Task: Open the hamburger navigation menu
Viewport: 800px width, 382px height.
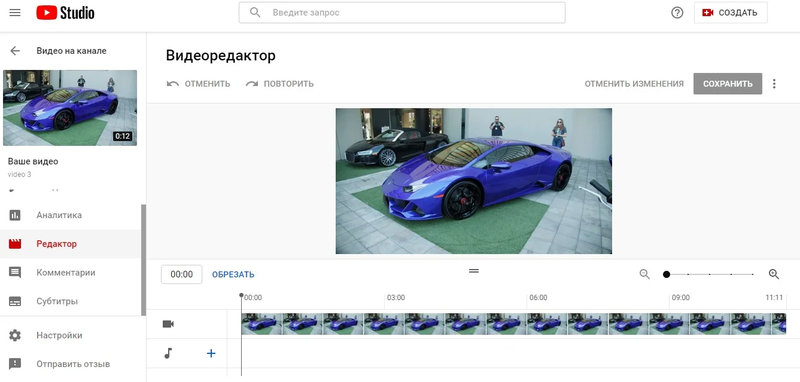Action: pyautogui.click(x=15, y=13)
